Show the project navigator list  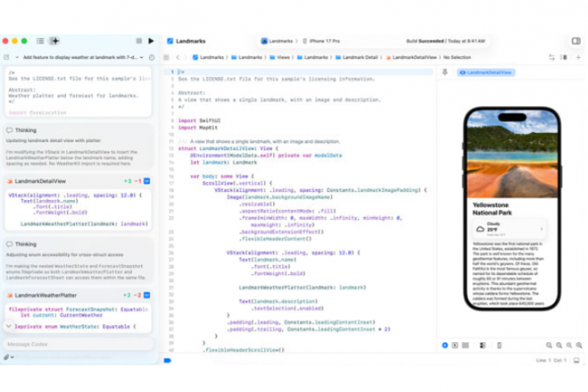[41, 41]
